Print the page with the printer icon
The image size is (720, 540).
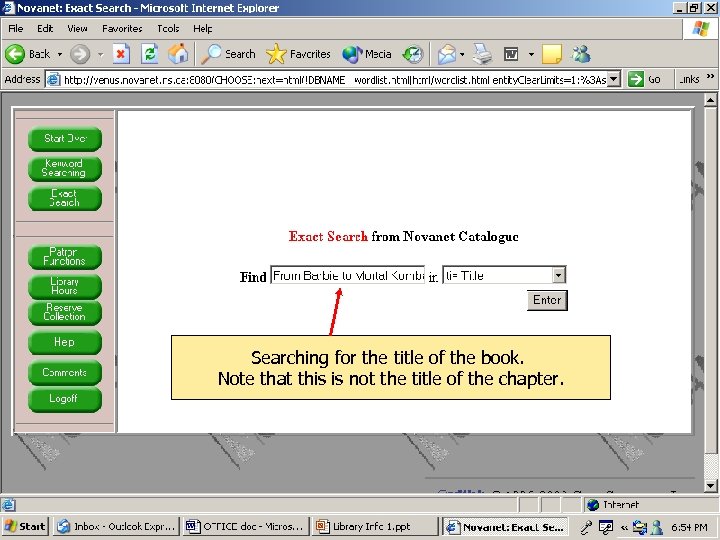click(x=482, y=54)
